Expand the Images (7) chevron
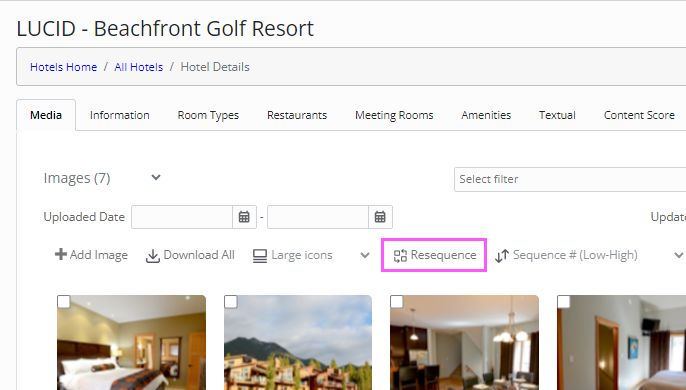This screenshot has height=390, width=686. click(156, 177)
